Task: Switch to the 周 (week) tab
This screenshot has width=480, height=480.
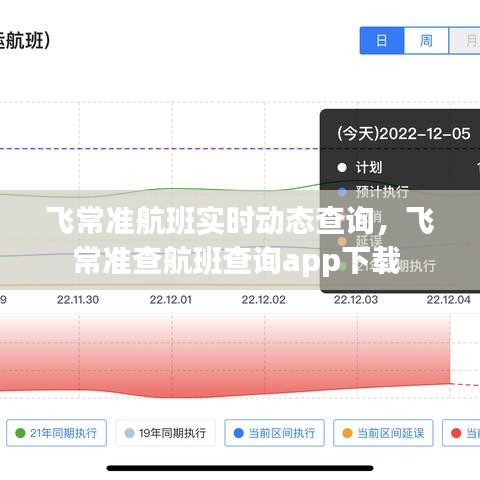Action: [426, 41]
